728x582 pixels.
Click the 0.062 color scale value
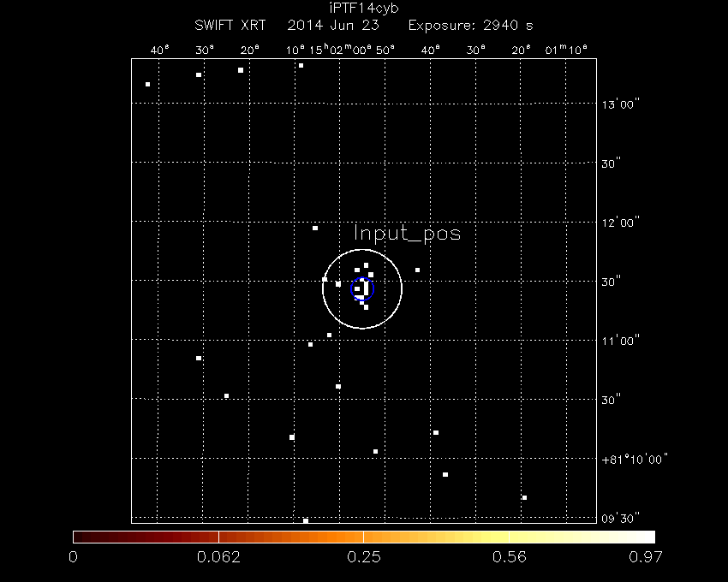218,558
